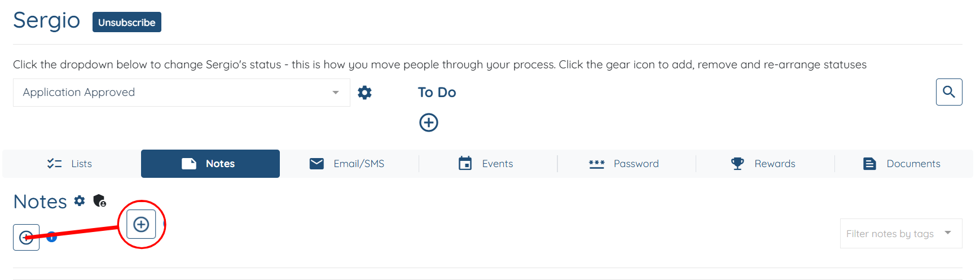Click the envelope icon on the Email/SMS tab
980x280 pixels.
tap(317, 164)
